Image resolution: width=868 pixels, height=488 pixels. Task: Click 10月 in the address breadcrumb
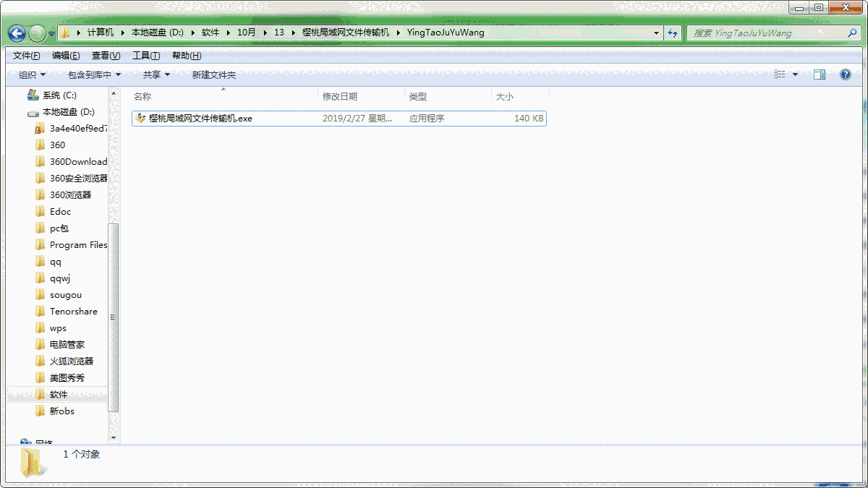247,33
